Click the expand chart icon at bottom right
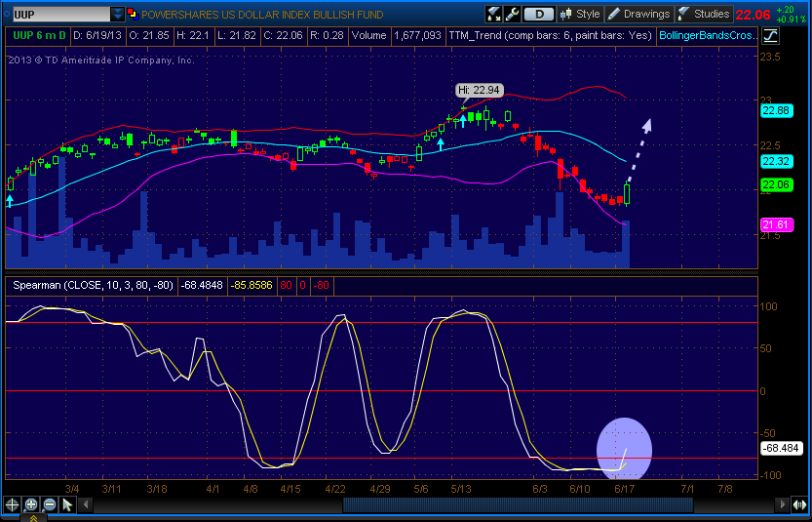 point(799,504)
